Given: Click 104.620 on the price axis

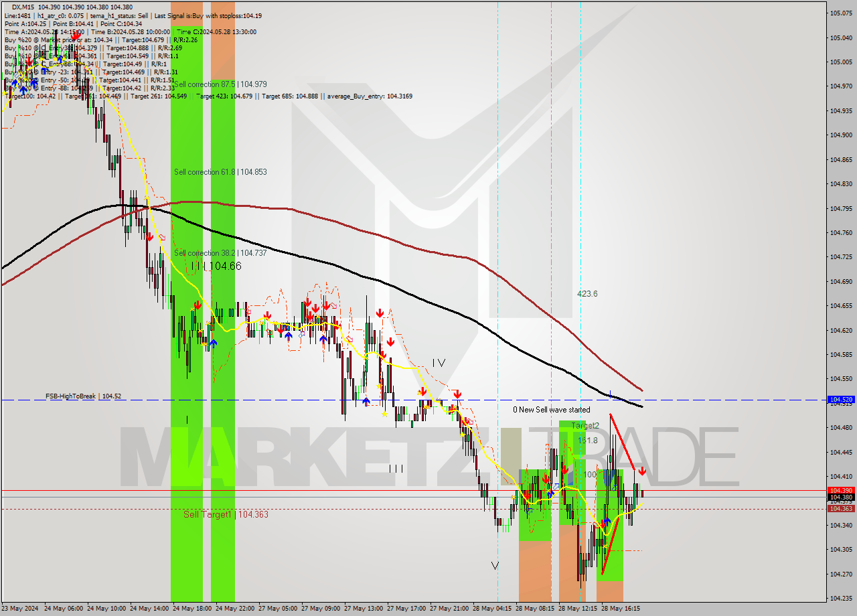Looking at the screenshot, I should tap(841, 330).
